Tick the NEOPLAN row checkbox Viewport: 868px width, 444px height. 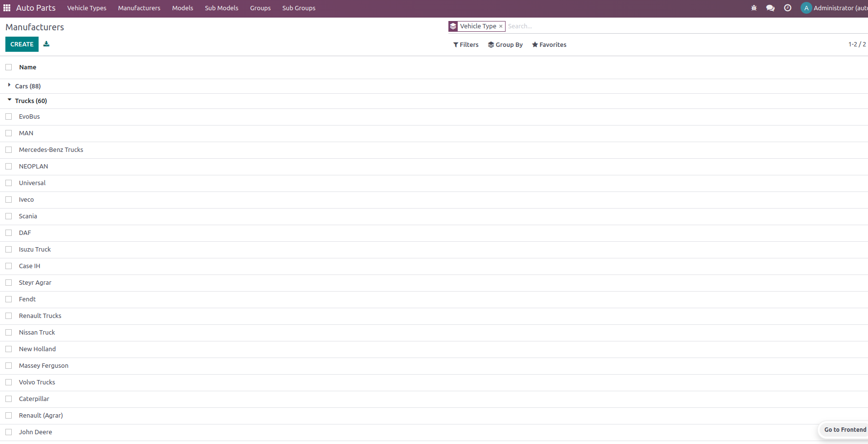click(x=9, y=167)
